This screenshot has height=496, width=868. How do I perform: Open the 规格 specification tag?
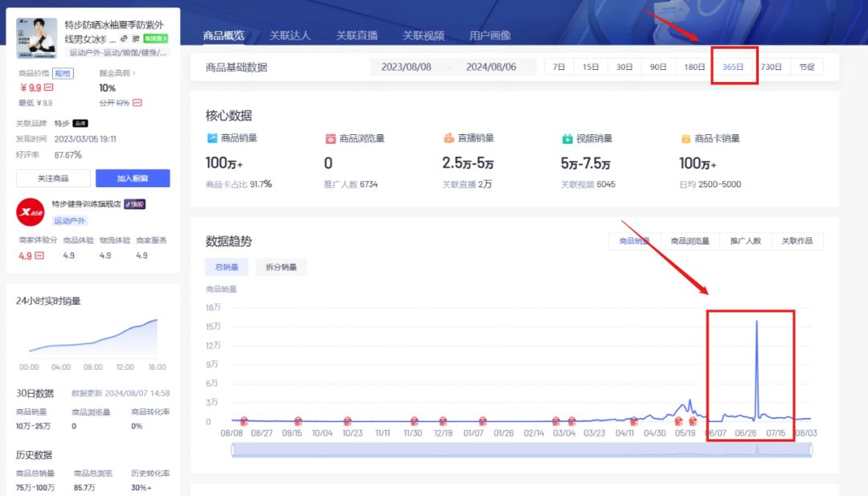63,73
